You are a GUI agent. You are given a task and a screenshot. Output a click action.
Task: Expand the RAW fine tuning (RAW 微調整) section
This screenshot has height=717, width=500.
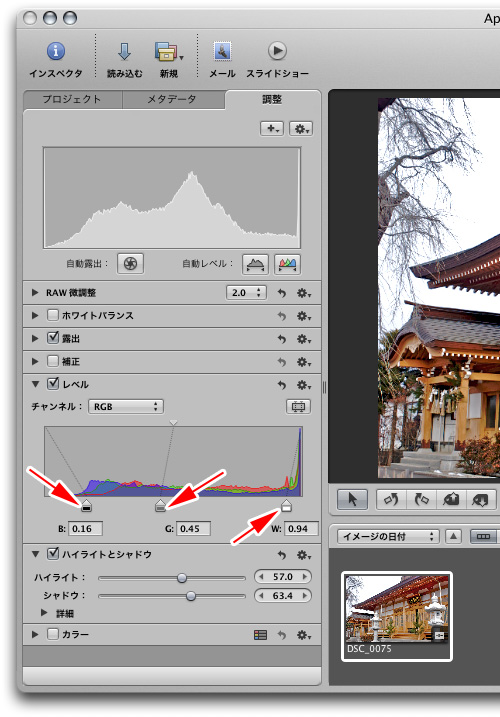[35, 293]
